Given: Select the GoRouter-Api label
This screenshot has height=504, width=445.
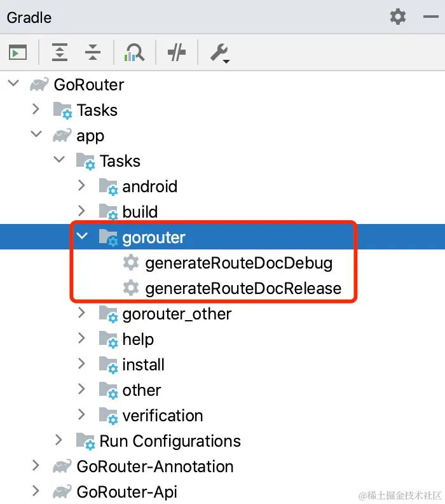Looking at the screenshot, I should 127,492.
